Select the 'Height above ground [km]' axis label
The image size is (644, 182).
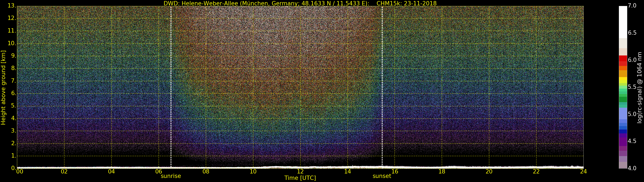pyautogui.click(x=3, y=87)
